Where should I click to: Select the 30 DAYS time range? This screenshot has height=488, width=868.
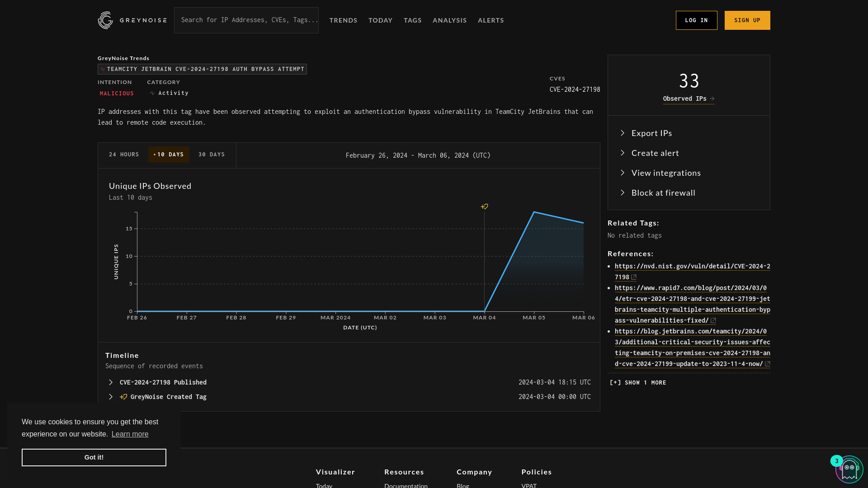[x=212, y=155]
